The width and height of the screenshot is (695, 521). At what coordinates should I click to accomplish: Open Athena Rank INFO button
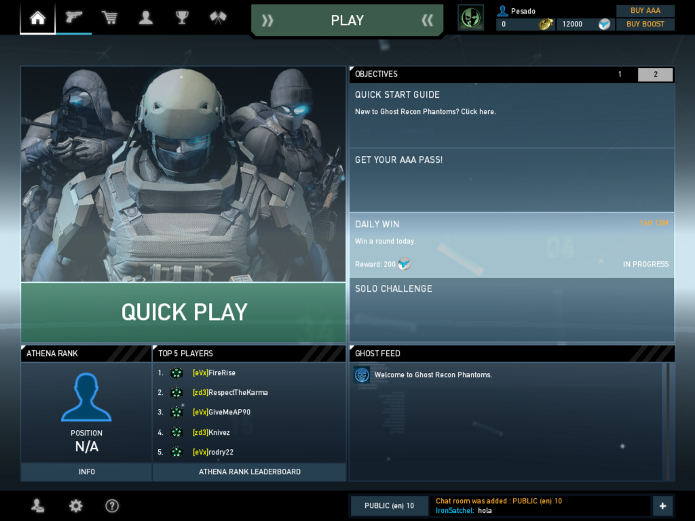86,472
